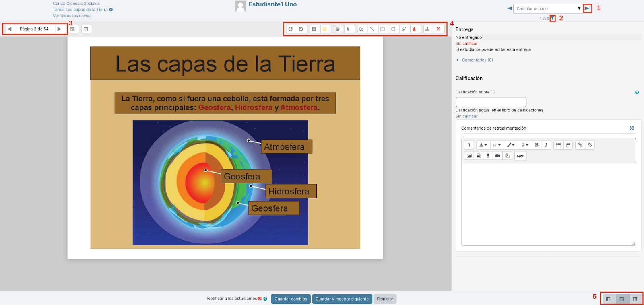The image size is (644, 305).
Task: Open Ver todos los envíos link
Action: point(72,16)
